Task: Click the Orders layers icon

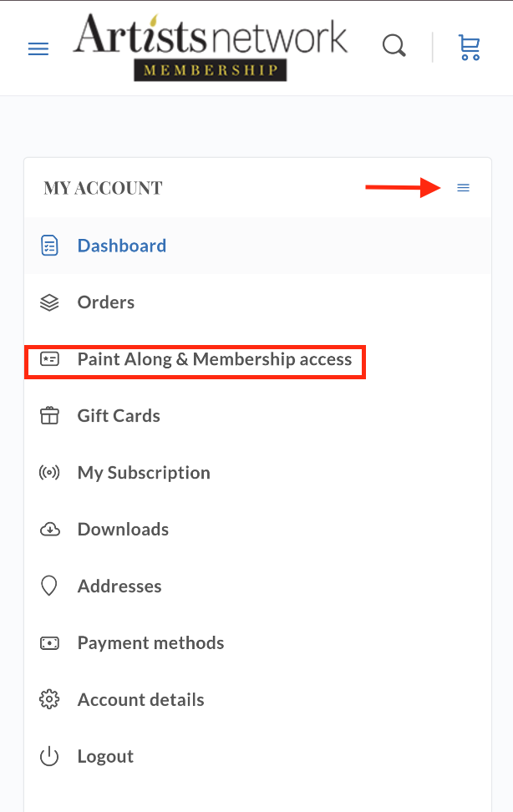Action: point(49,302)
